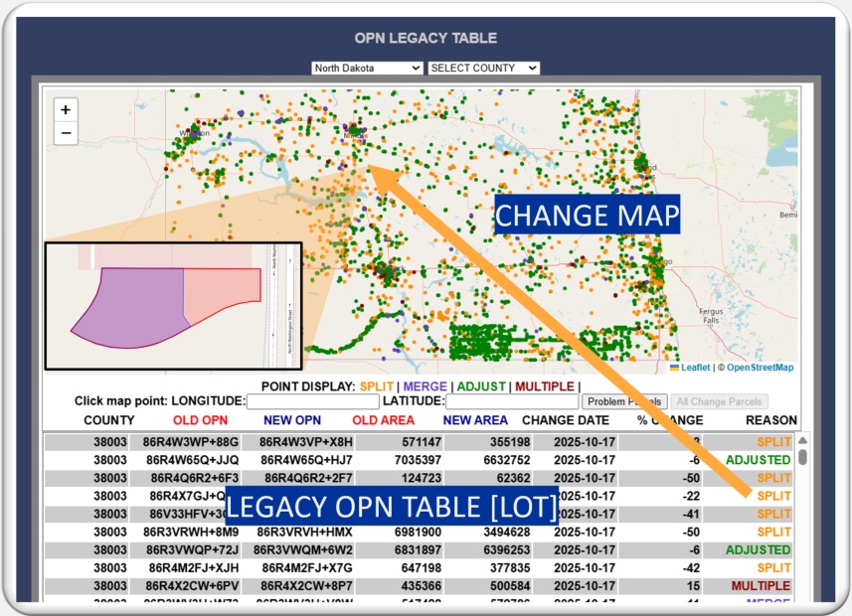852x616 pixels.
Task: Select the parcel inset thumbnail on map
Action: point(173,305)
